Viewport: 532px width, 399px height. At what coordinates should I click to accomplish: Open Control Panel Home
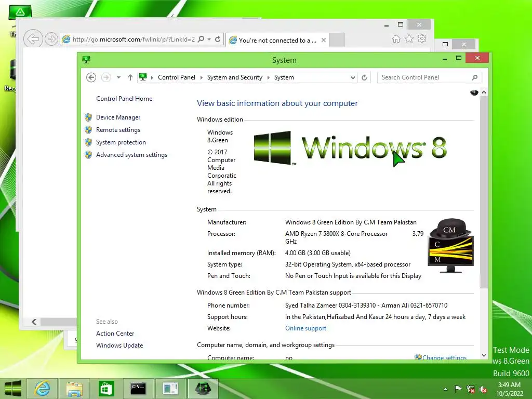click(x=124, y=98)
